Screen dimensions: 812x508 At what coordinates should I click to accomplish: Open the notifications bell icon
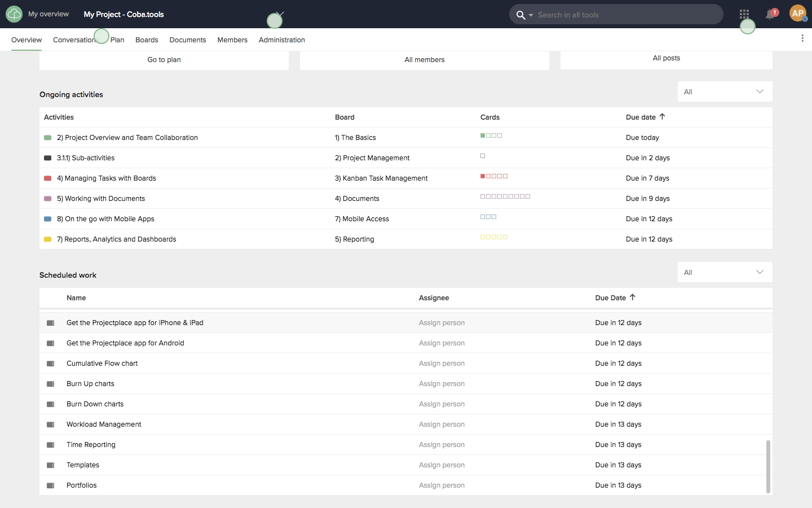click(x=770, y=15)
